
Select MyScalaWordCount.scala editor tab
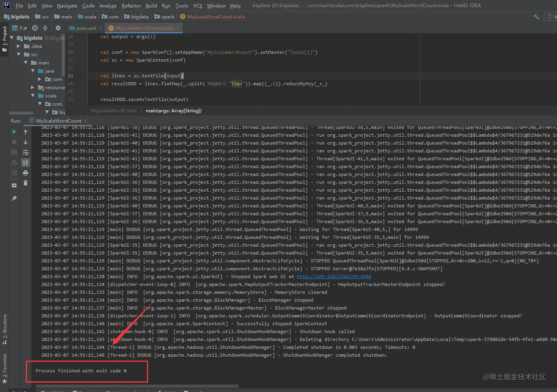145,28
